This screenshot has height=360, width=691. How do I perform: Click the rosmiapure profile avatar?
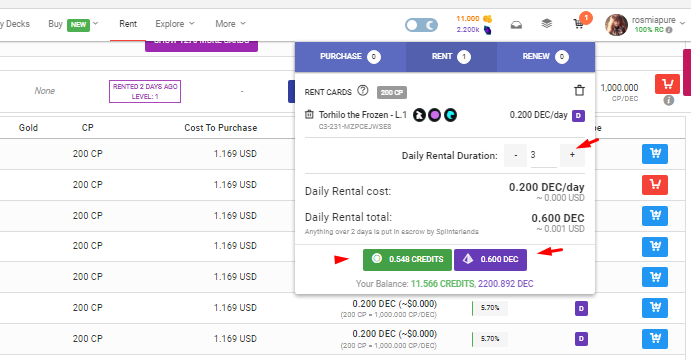616,25
